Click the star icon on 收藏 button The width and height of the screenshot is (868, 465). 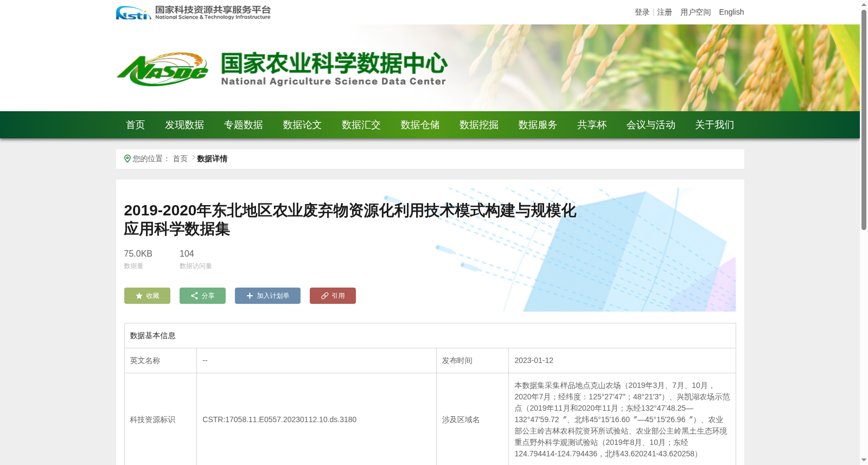[139, 296]
